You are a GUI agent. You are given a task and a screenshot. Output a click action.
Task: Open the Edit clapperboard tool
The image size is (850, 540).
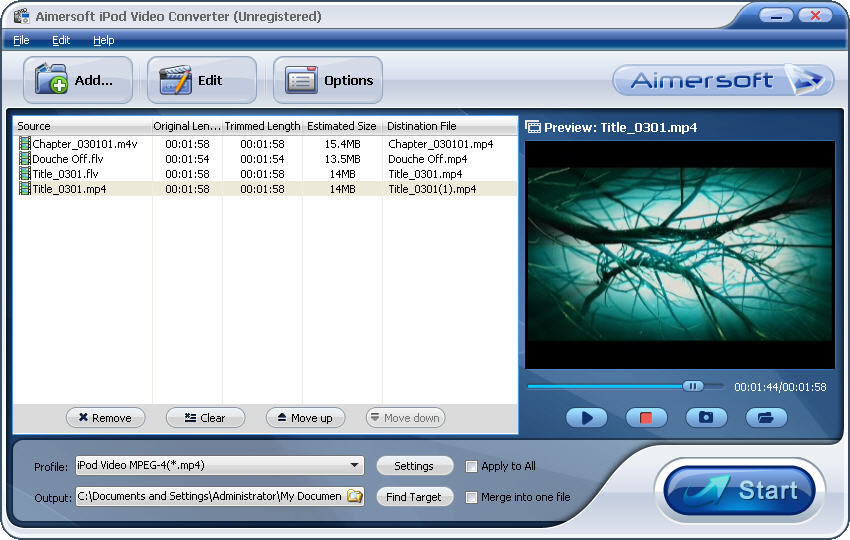(202, 80)
